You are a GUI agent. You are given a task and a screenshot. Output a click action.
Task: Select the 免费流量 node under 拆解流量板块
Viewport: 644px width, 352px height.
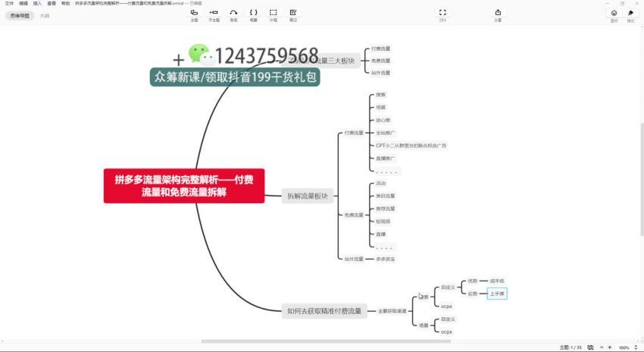[354, 215]
